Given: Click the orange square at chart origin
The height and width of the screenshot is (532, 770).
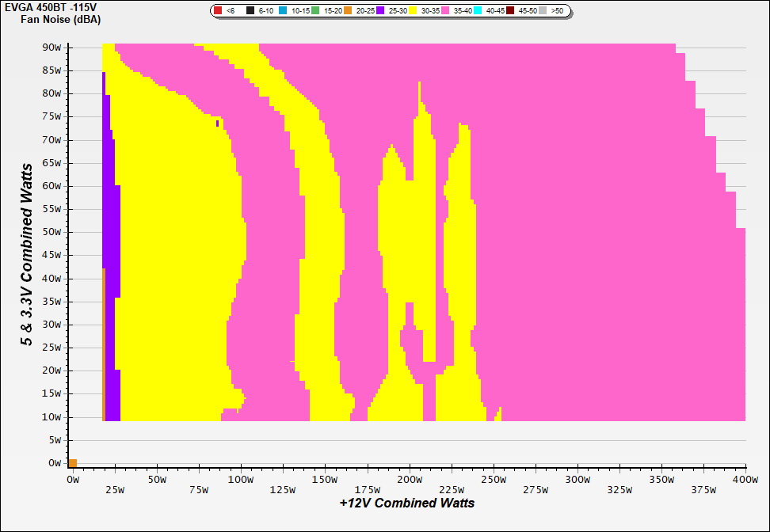Looking at the screenshot, I should point(73,463).
